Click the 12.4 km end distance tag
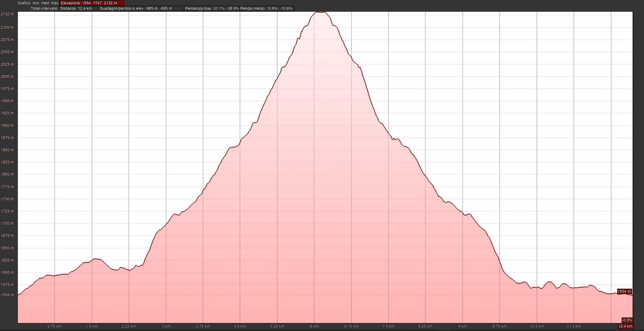Image resolution: width=644 pixels, height=331 pixels. tap(625, 326)
